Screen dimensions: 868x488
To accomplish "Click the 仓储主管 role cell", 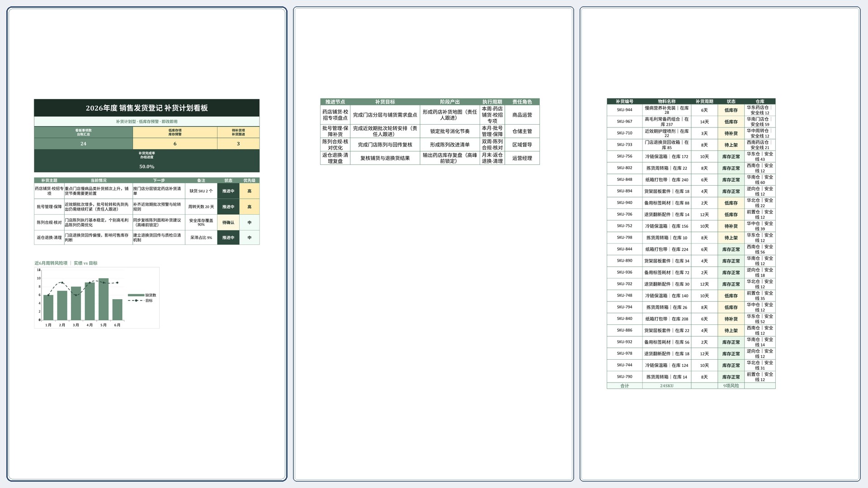I will point(522,131).
